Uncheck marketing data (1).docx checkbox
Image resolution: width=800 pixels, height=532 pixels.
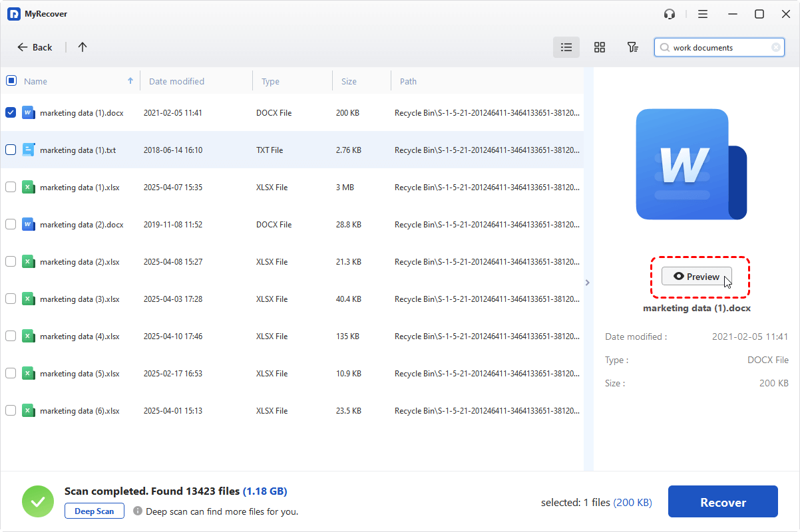pos(11,112)
